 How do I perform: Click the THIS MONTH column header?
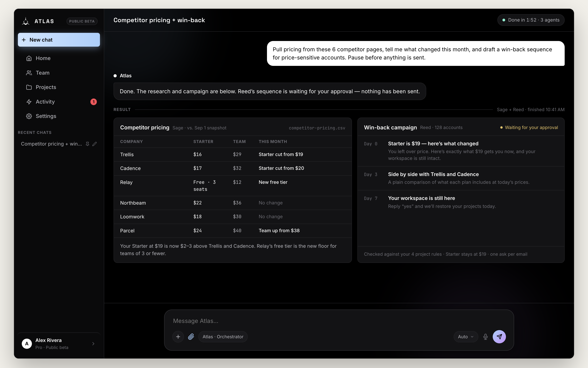pos(273,142)
